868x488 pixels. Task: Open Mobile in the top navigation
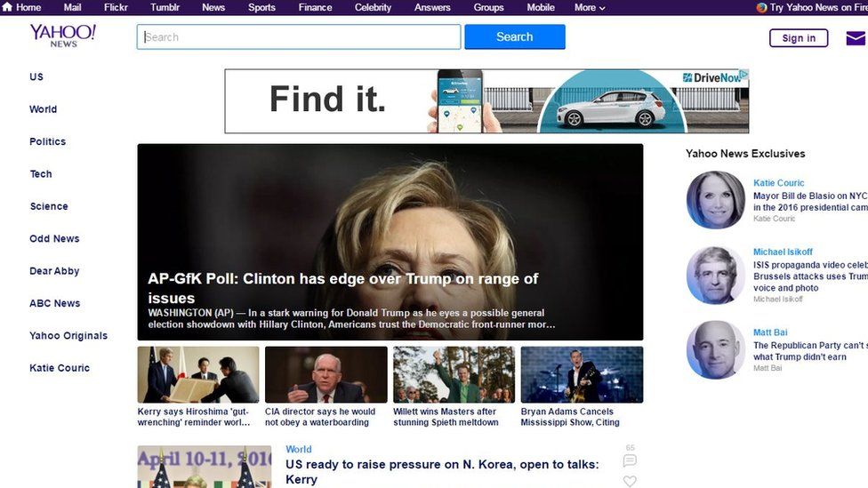point(541,8)
